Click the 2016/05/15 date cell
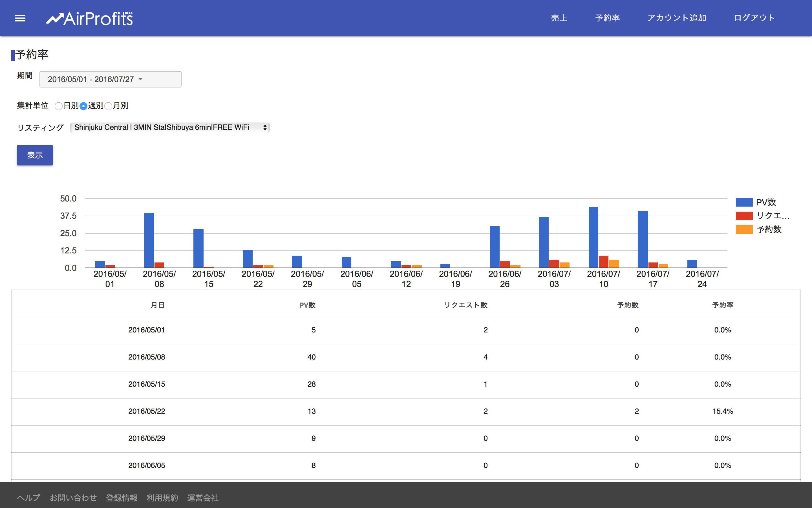The width and height of the screenshot is (812, 508). click(147, 384)
